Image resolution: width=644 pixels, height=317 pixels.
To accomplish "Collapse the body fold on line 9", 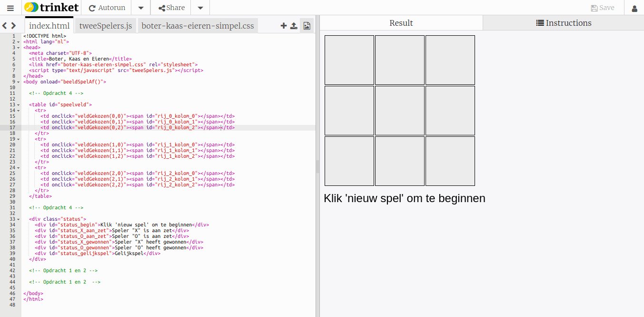I will click(18, 82).
